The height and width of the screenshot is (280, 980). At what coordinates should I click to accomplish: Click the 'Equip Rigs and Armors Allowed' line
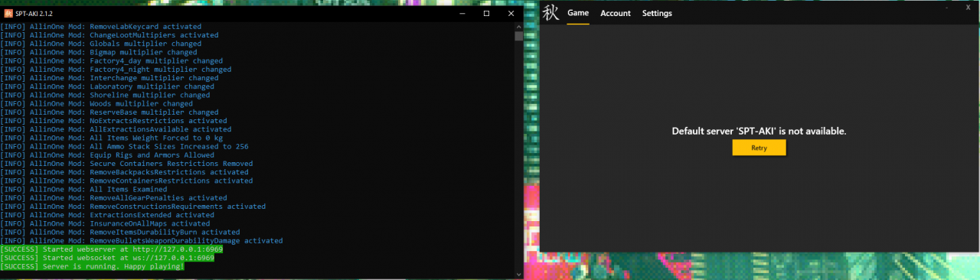click(x=107, y=155)
